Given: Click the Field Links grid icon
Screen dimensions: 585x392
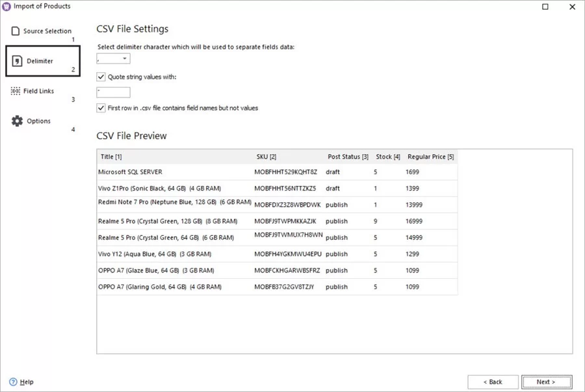Looking at the screenshot, I should pyautogui.click(x=14, y=90).
